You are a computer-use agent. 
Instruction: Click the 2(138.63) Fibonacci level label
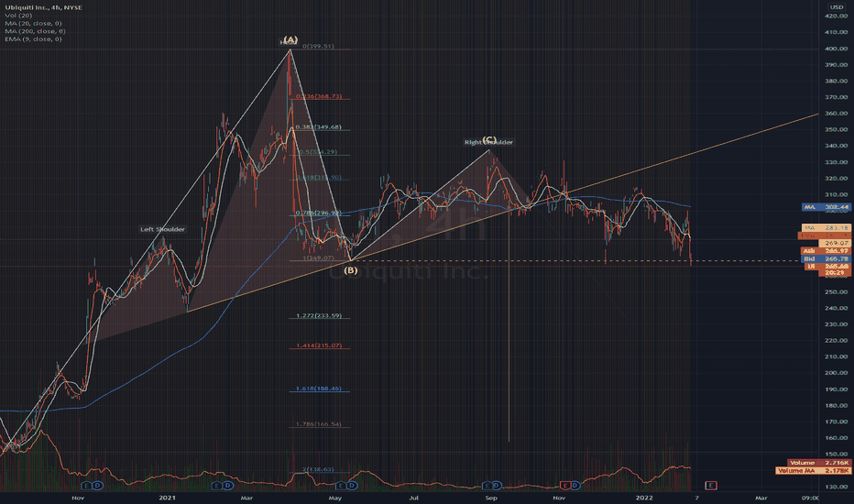point(318,469)
